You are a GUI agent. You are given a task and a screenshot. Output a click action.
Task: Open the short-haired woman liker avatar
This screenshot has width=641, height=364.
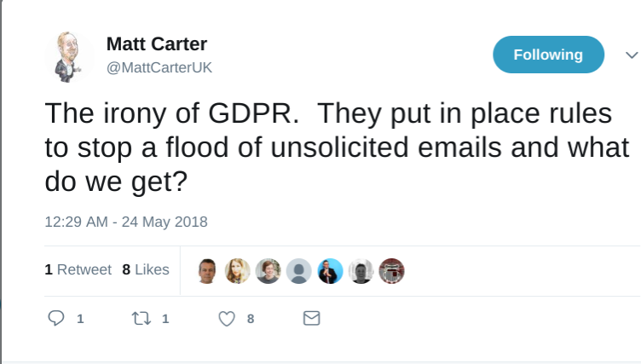(x=268, y=271)
